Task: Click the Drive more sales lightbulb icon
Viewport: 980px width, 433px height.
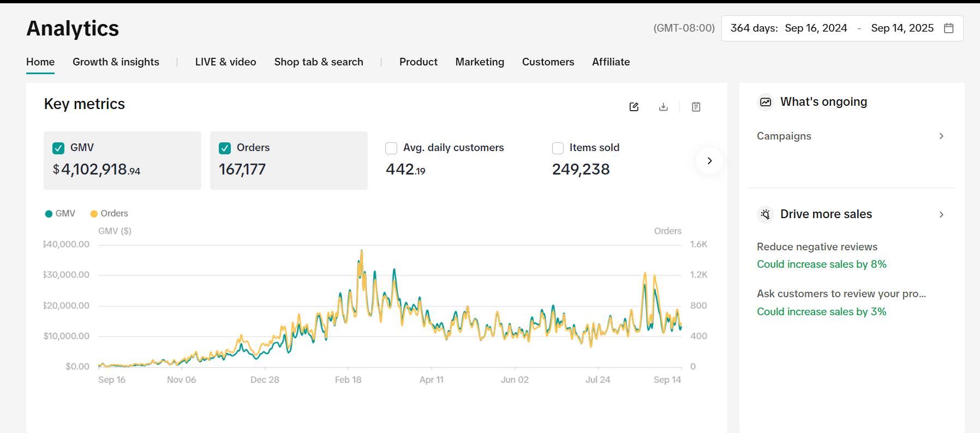Action: point(766,214)
